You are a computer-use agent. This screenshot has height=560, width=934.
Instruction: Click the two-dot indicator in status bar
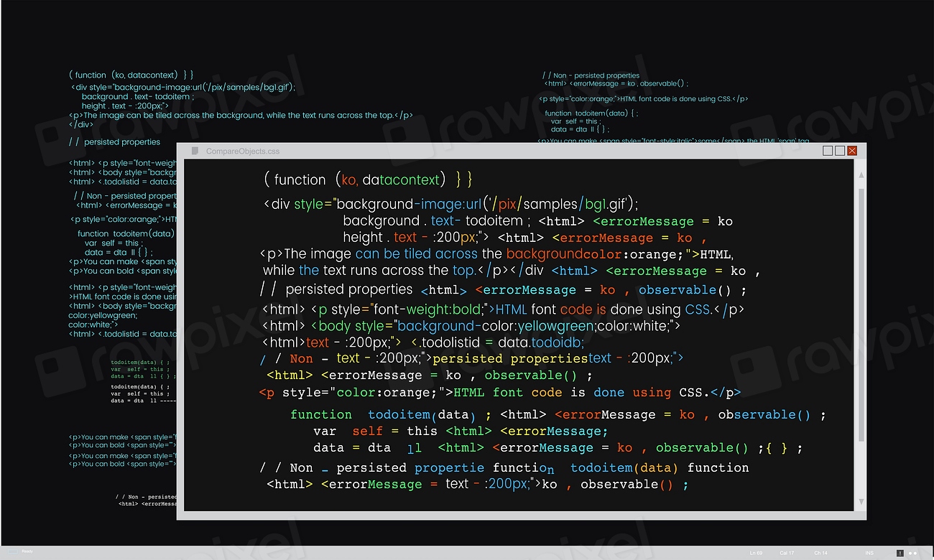coord(913,553)
